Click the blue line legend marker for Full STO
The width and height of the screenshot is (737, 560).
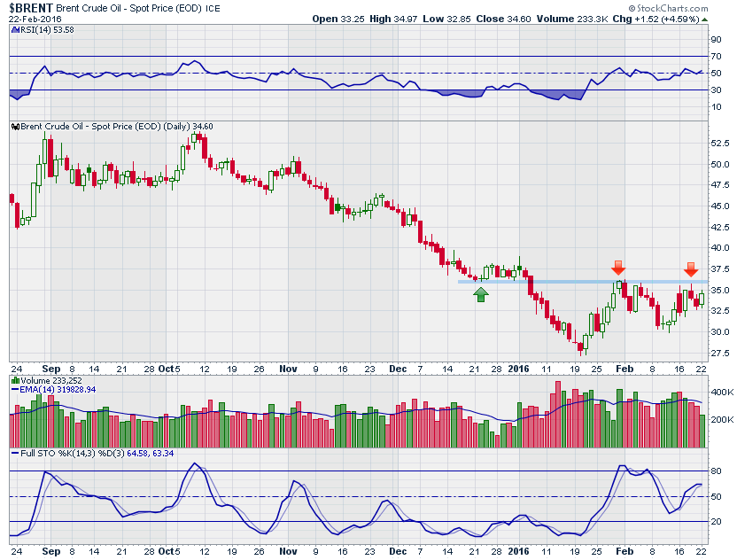point(15,454)
